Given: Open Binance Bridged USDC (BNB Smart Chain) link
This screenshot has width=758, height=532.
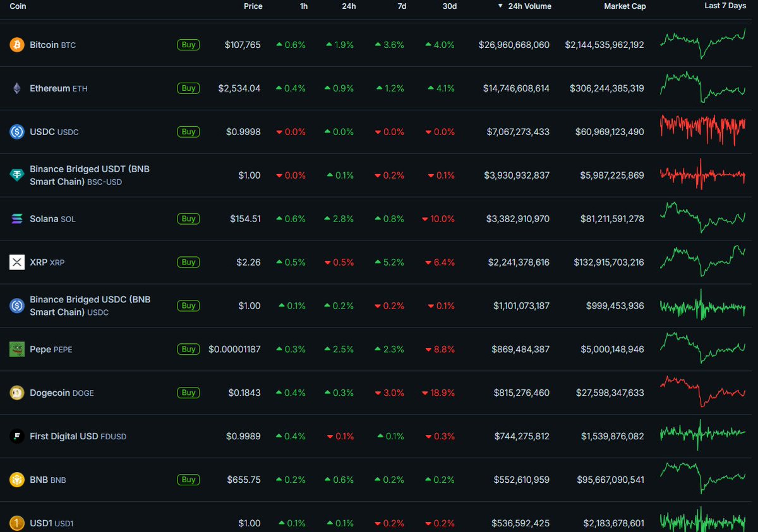Looking at the screenshot, I should pos(90,305).
